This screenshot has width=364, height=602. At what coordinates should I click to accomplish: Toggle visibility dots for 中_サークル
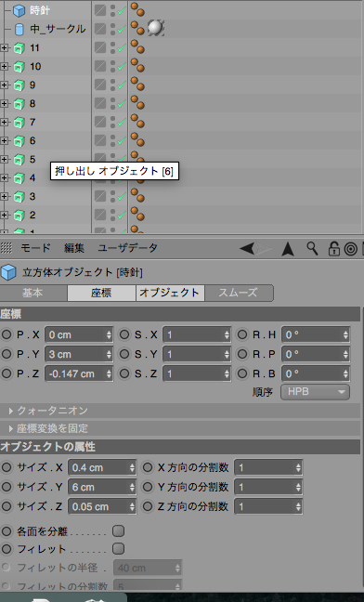point(112,29)
